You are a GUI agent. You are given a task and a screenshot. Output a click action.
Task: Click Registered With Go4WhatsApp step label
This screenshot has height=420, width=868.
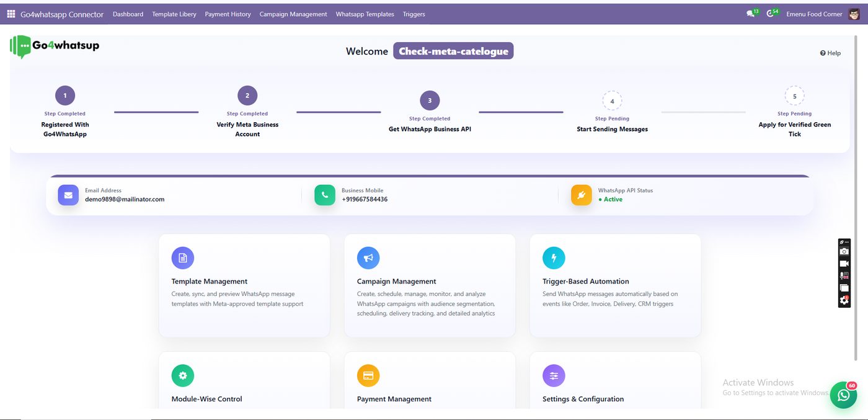point(65,129)
